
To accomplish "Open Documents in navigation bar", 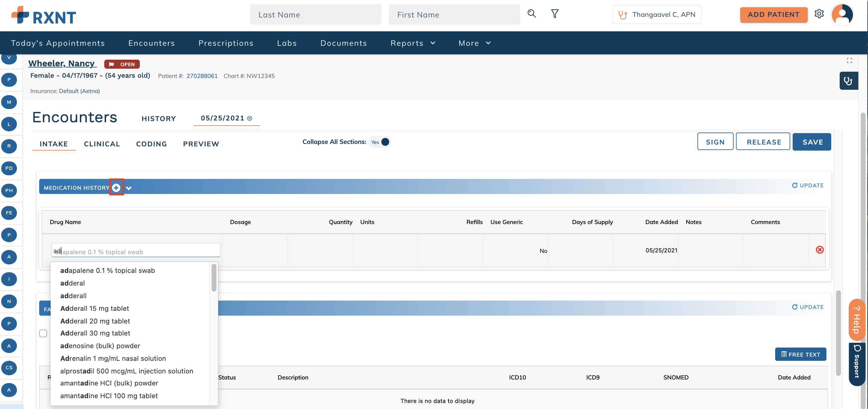I will pyautogui.click(x=343, y=43).
